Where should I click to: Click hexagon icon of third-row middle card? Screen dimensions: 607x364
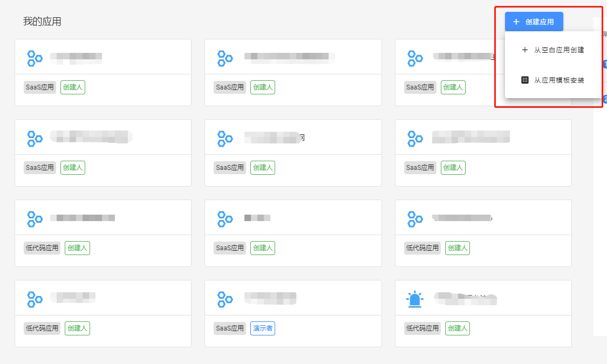(224, 219)
